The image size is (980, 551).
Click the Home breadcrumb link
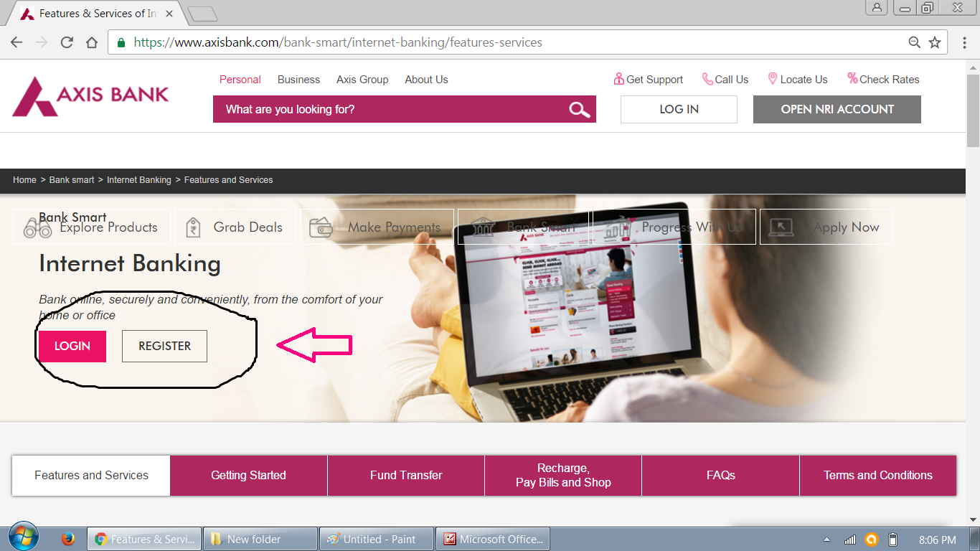point(24,179)
